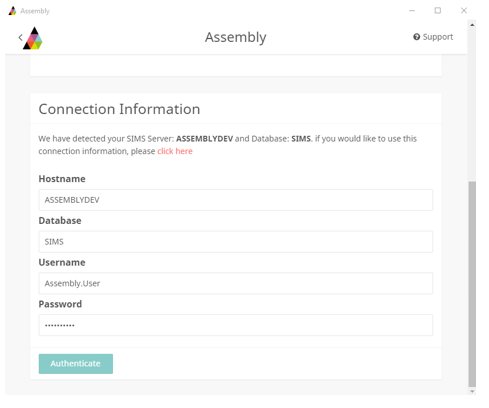Click into the Username field
Image resolution: width=489 pixels, height=408 pixels.
point(236,283)
